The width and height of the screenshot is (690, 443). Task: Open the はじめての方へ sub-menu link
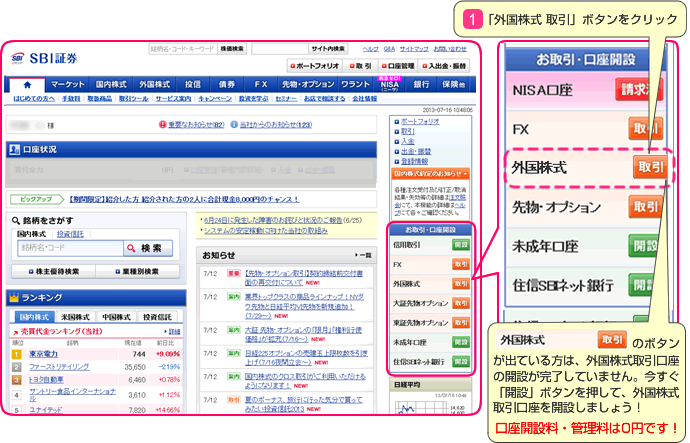tap(34, 99)
